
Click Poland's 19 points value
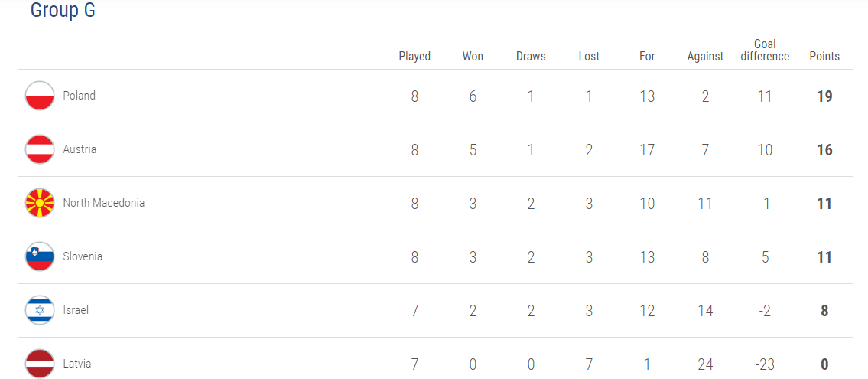tap(824, 96)
